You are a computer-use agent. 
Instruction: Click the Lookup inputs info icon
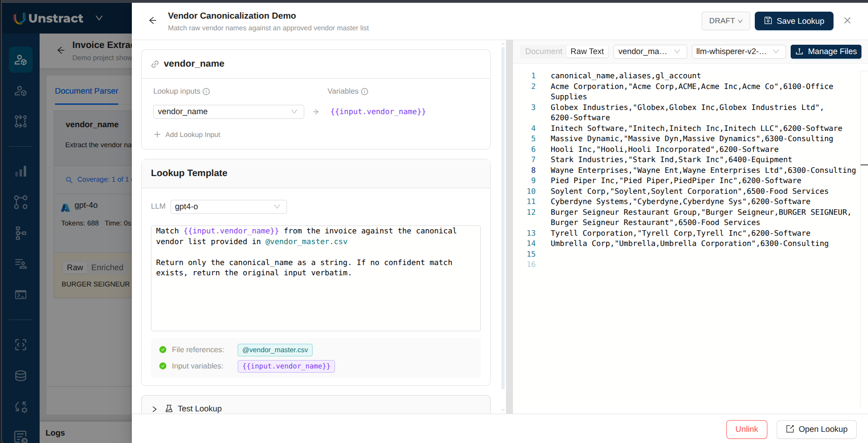(206, 92)
